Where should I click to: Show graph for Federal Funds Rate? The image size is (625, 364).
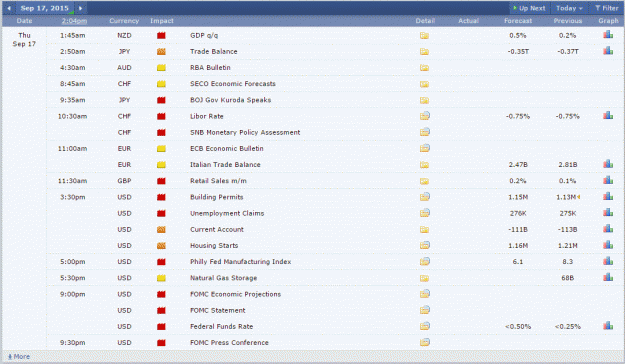[x=608, y=326]
